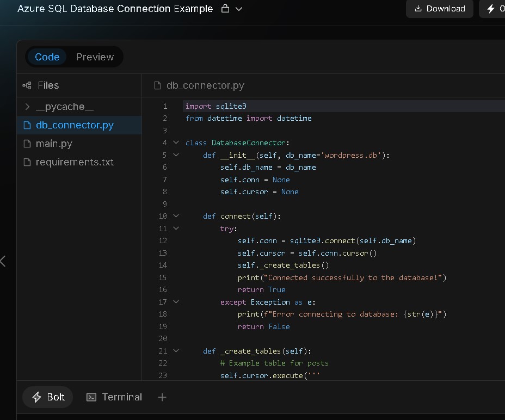Switch to the Preview view

tap(95, 57)
